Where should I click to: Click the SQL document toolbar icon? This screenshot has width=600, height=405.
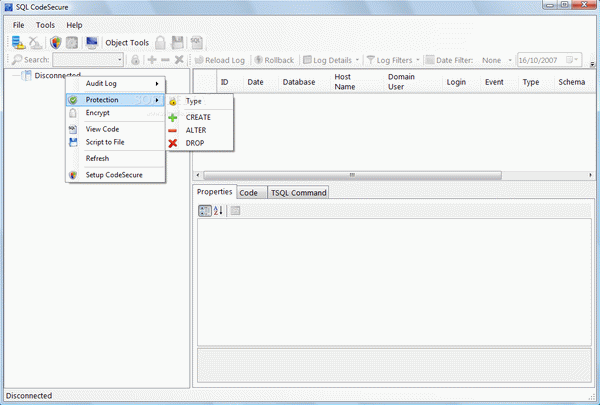[x=196, y=42]
